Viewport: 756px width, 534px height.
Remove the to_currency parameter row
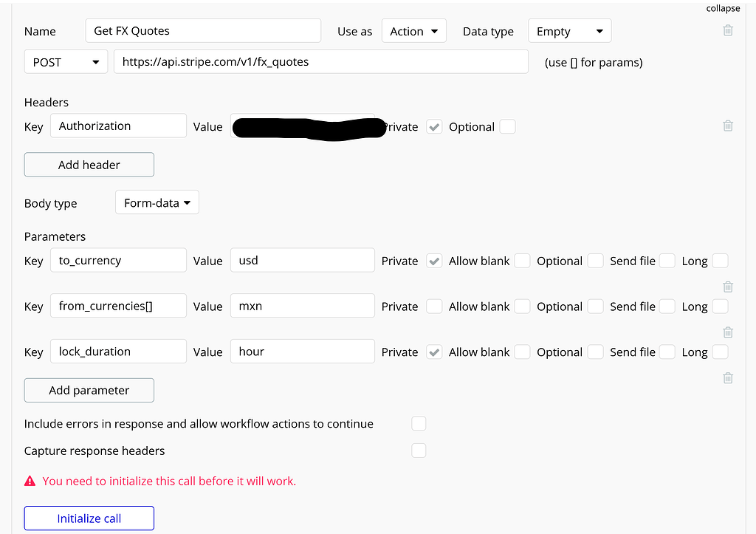728,287
